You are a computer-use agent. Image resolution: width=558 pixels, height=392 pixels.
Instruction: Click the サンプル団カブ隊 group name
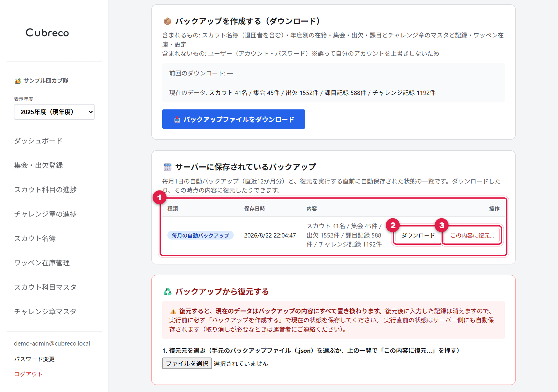(x=46, y=81)
